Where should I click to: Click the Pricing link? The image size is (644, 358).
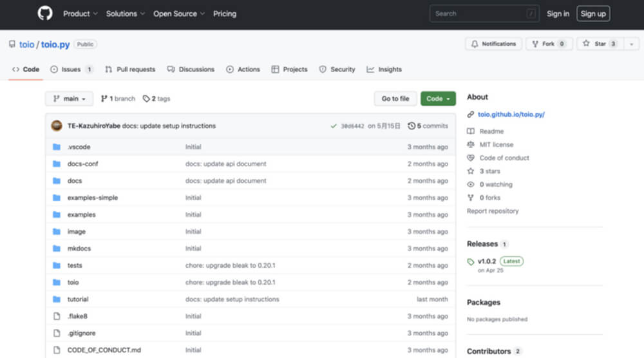225,14
